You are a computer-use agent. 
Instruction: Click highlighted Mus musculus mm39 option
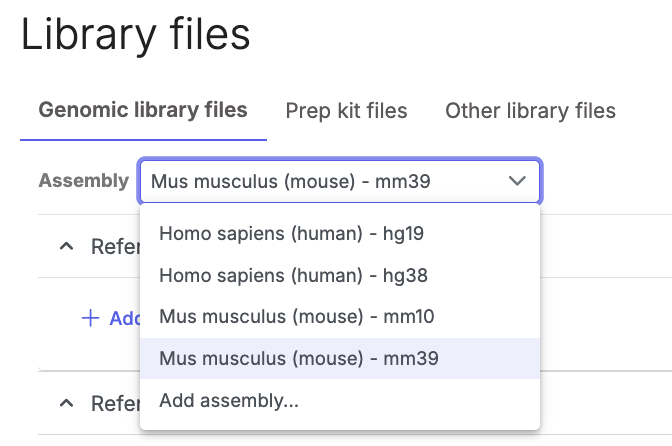pos(298,358)
